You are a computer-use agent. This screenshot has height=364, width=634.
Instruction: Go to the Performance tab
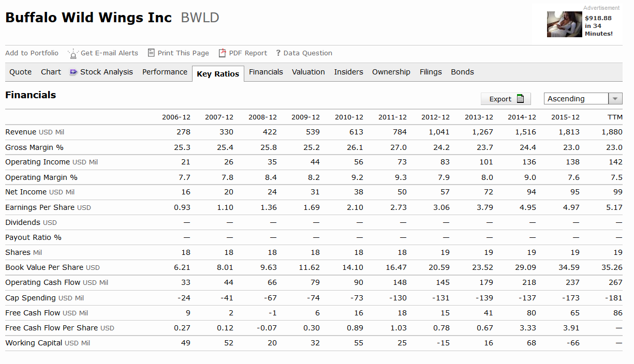coord(165,72)
